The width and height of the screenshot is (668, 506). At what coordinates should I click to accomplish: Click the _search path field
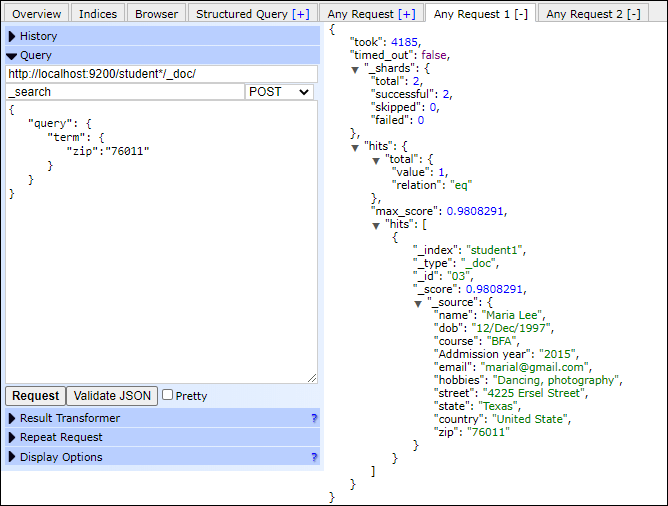tap(125, 92)
